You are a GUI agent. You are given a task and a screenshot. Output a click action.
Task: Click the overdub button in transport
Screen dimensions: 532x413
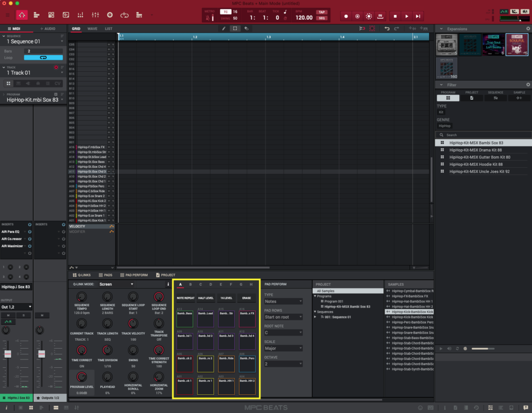point(357,16)
